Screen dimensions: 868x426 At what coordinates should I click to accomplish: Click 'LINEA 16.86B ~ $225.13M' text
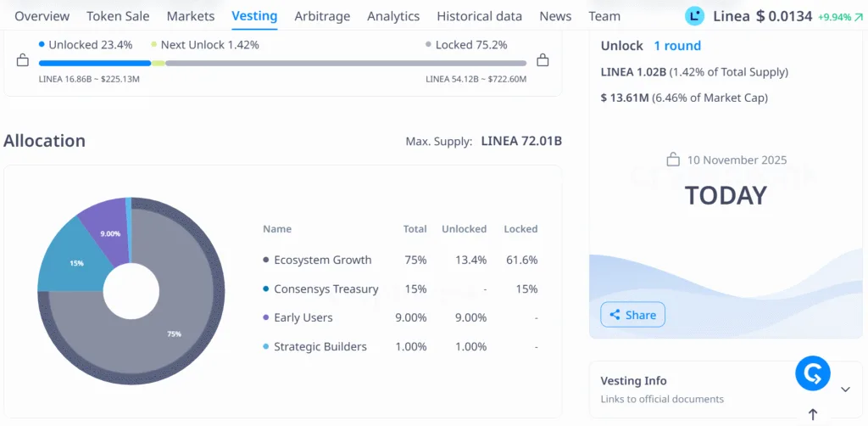(x=89, y=79)
